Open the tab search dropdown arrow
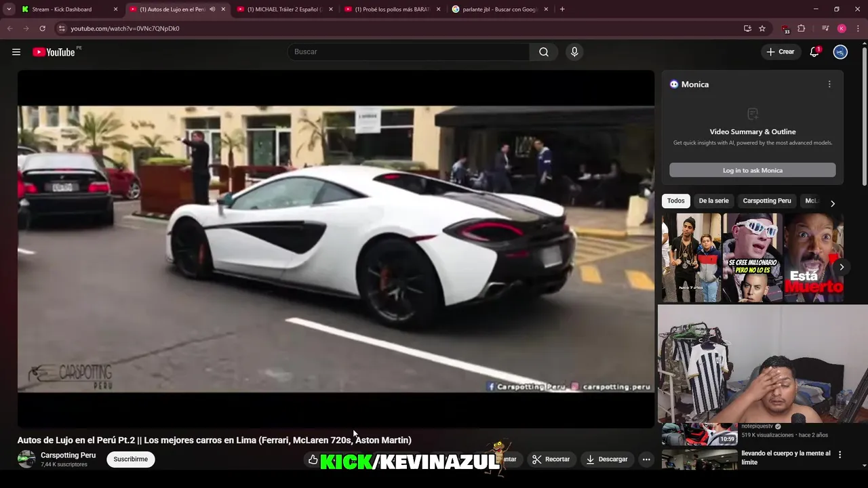The width and height of the screenshot is (868, 488). (9, 9)
